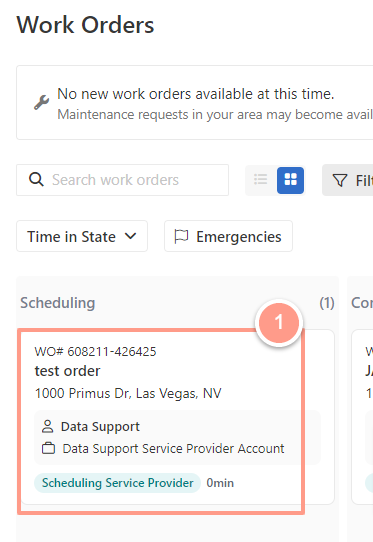
Task: Open the Filter options button
Action: click(347, 180)
